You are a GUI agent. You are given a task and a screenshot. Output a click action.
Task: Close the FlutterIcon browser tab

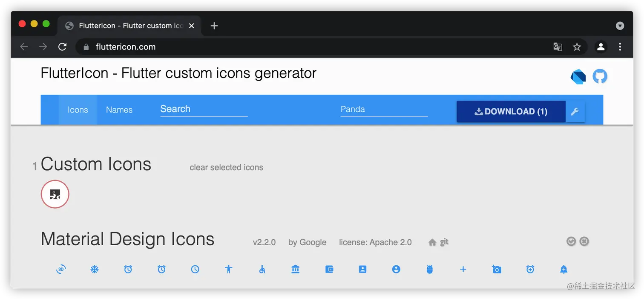192,26
